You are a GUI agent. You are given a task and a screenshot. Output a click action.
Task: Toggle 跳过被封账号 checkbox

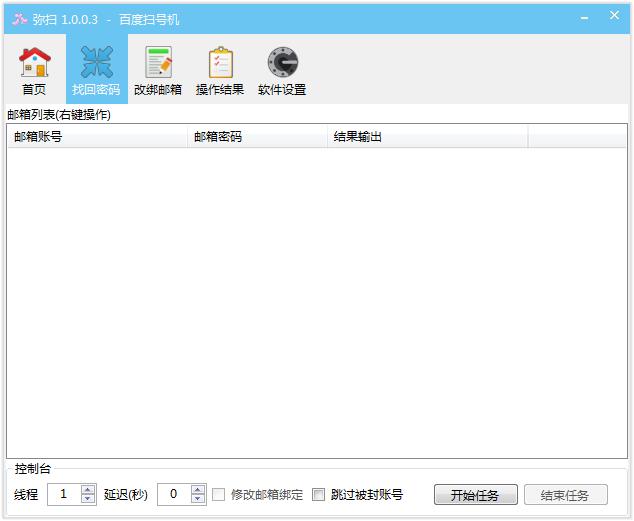(x=318, y=494)
